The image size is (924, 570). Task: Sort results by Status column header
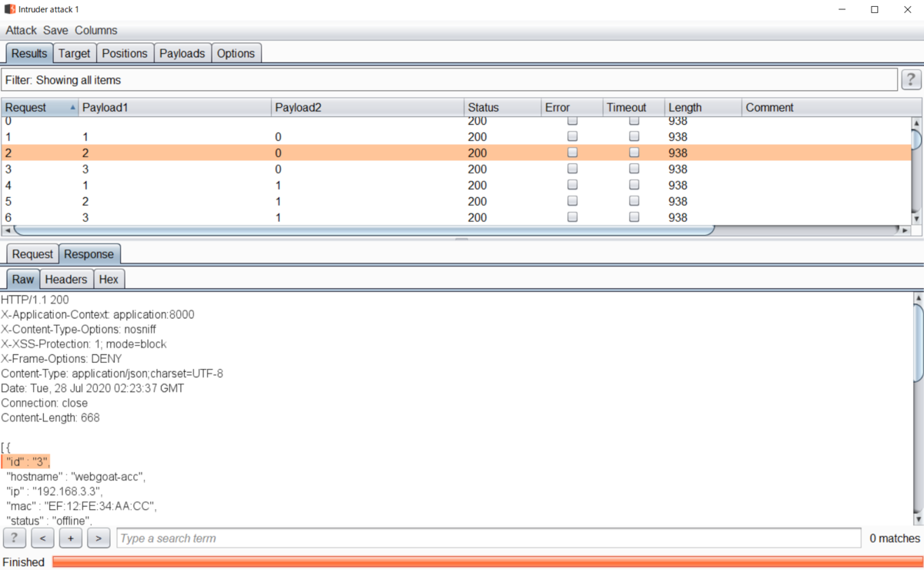[502, 107]
